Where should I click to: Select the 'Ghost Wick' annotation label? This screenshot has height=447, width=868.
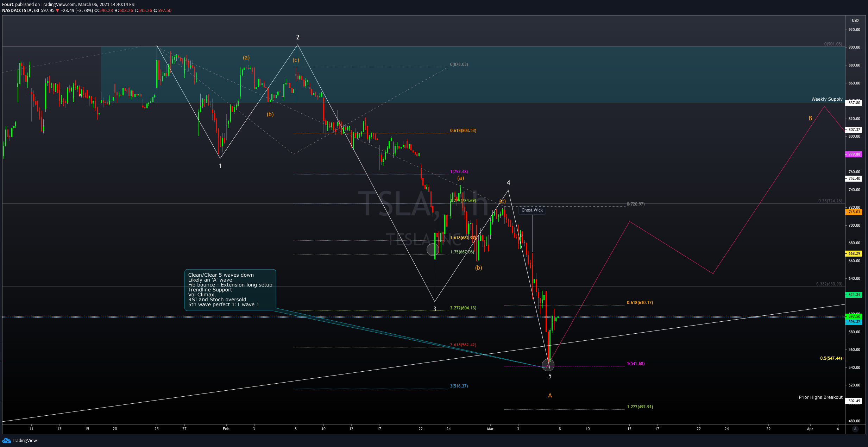coord(532,210)
